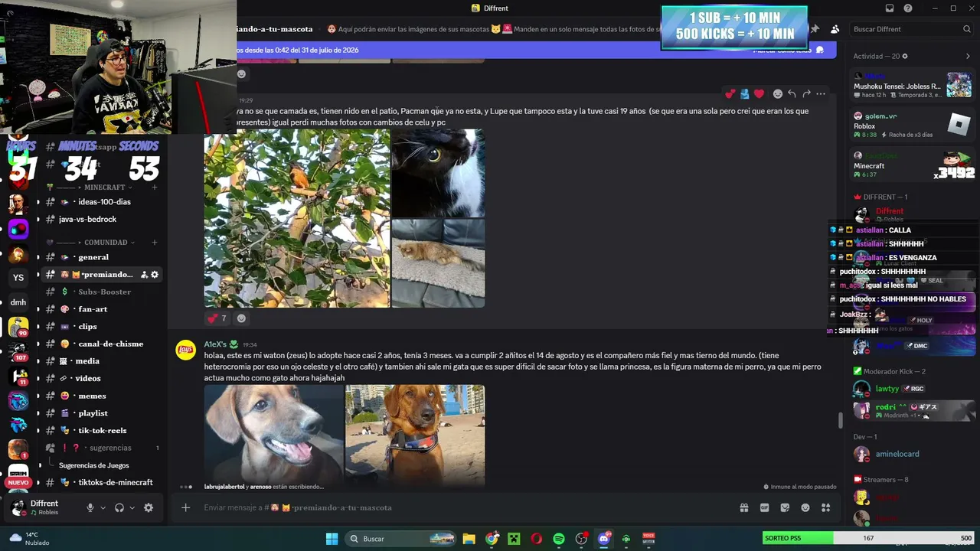Screen dimensions: 980x551
Task: Open Activity settings gear next to Actividad
Action: pyautogui.click(x=905, y=56)
